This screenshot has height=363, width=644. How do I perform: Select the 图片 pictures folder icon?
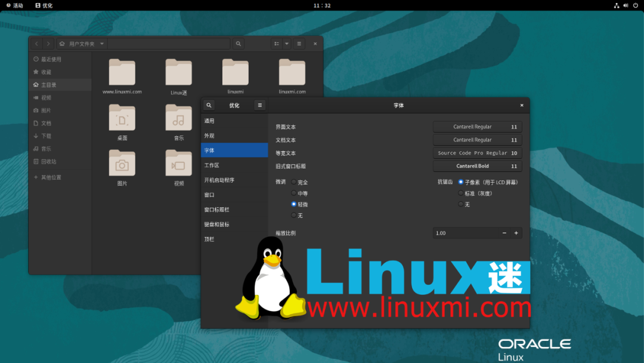pos(122,163)
